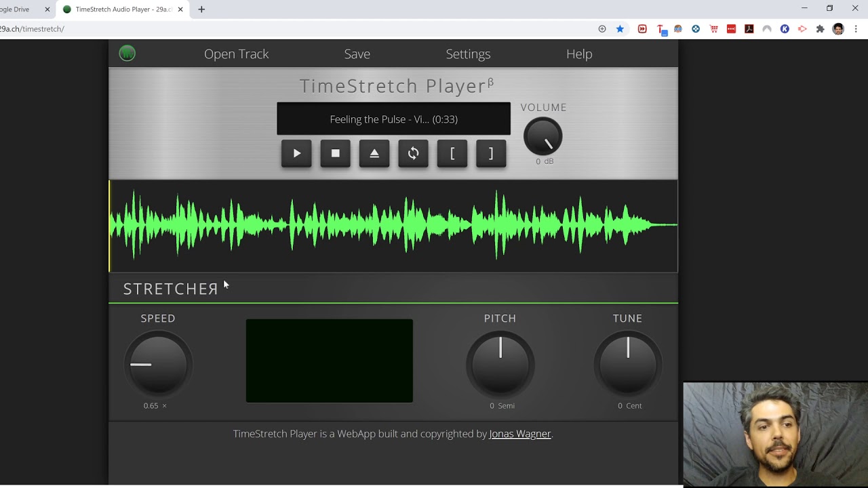This screenshot has width=868, height=488.
Task: Click the red T extension icon
Action: pyautogui.click(x=662, y=30)
